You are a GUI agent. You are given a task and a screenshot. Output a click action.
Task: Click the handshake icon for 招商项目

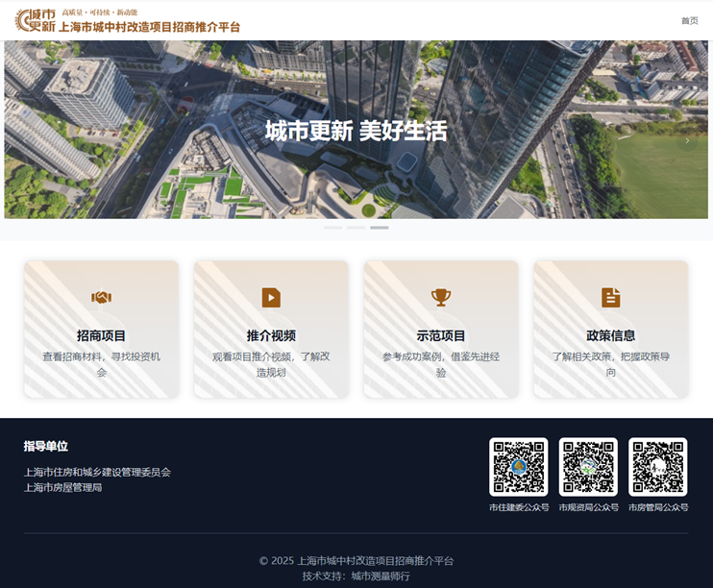pyautogui.click(x=101, y=298)
